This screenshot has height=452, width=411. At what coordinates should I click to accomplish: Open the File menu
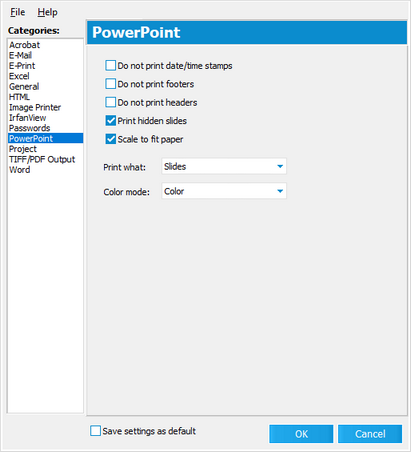point(18,12)
